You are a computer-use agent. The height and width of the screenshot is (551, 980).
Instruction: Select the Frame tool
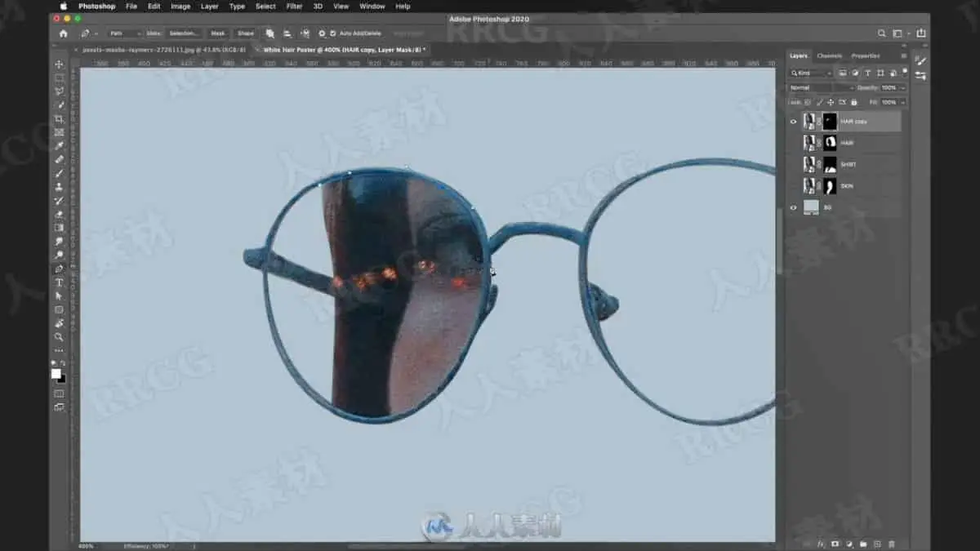coord(59,132)
